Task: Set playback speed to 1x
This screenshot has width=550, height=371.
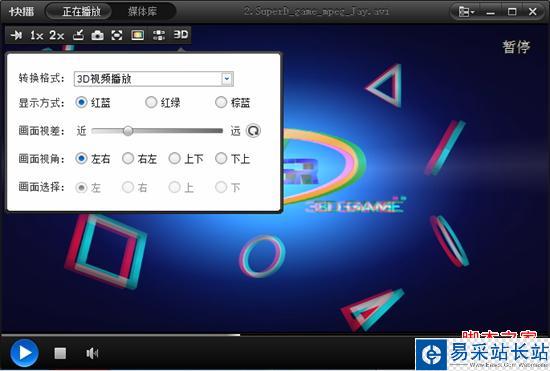Action: [36, 35]
